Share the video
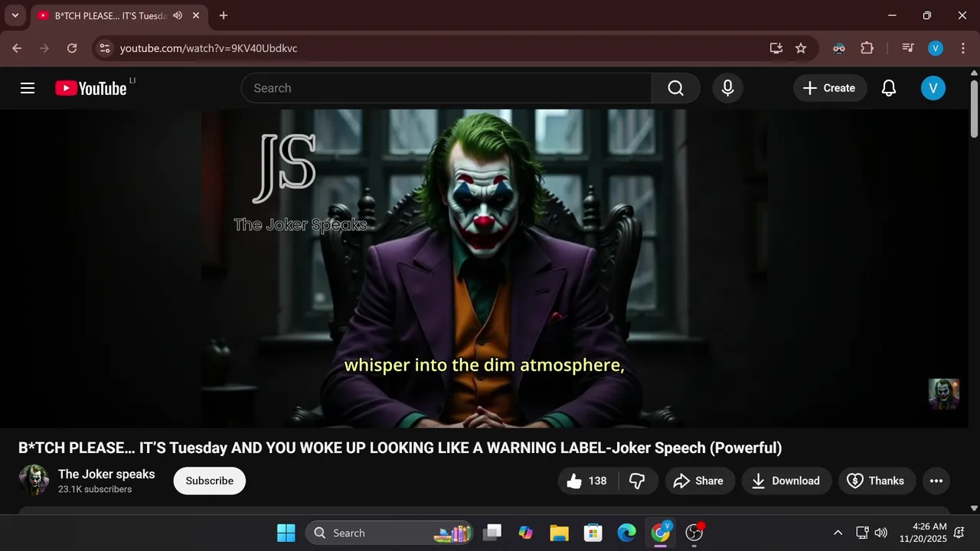980x551 pixels. (700, 481)
